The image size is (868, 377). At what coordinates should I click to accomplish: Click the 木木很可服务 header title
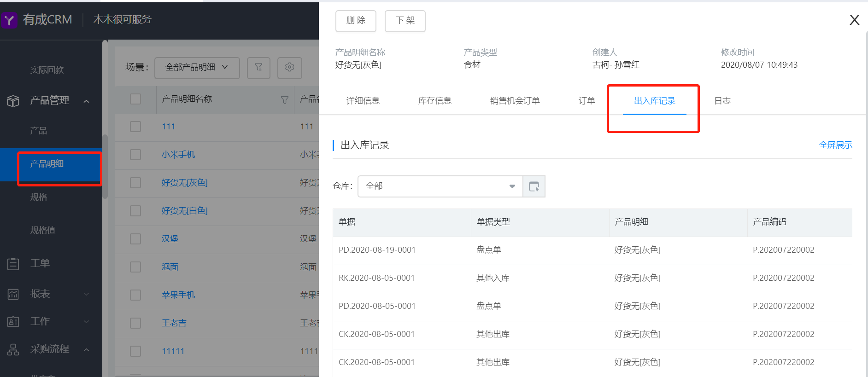(x=122, y=19)
